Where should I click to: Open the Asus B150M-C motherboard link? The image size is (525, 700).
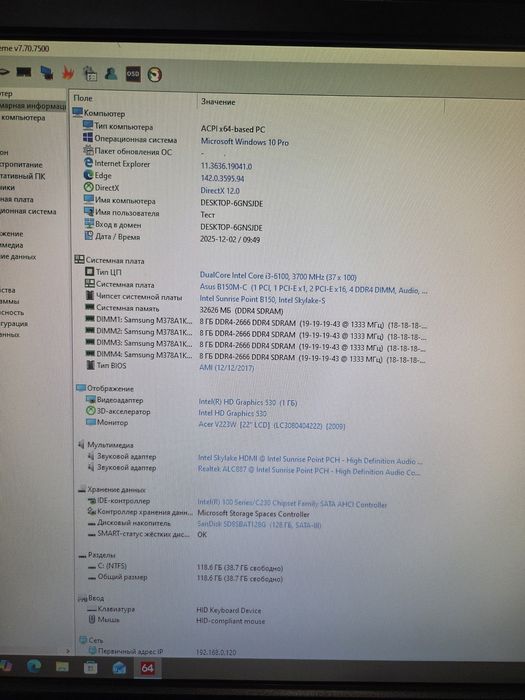(313, 289)
